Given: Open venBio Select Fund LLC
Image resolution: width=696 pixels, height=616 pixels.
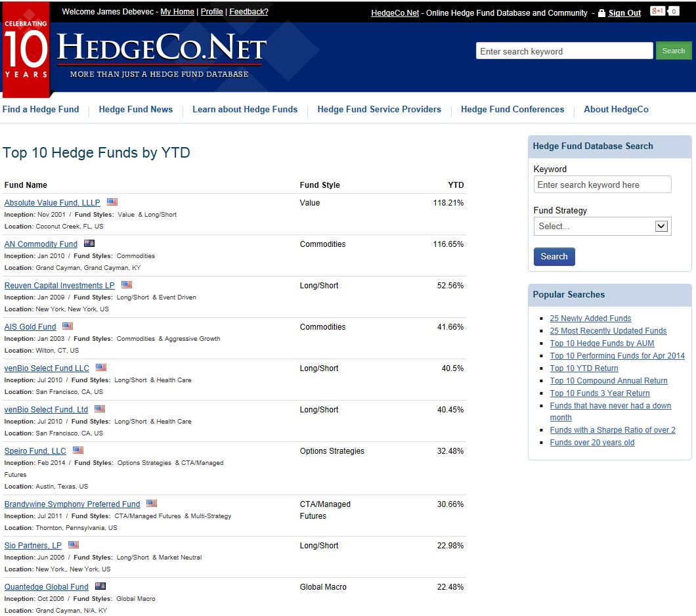Looking at the screenshot, I should (47, 368).
